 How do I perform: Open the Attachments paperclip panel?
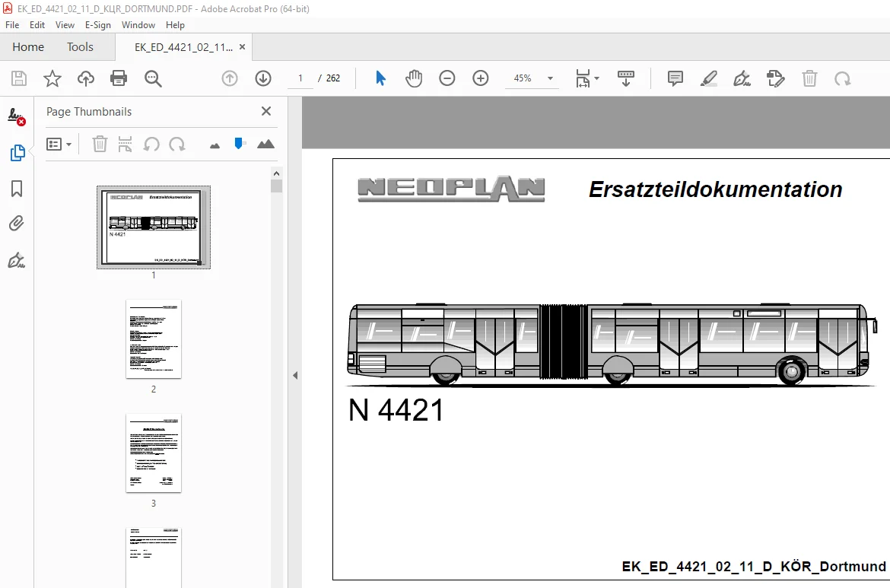point(17,224)
